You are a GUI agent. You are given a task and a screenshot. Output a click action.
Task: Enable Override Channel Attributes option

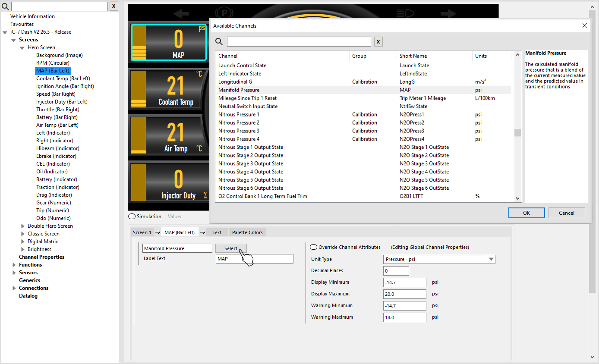click(x=314, y=247)
